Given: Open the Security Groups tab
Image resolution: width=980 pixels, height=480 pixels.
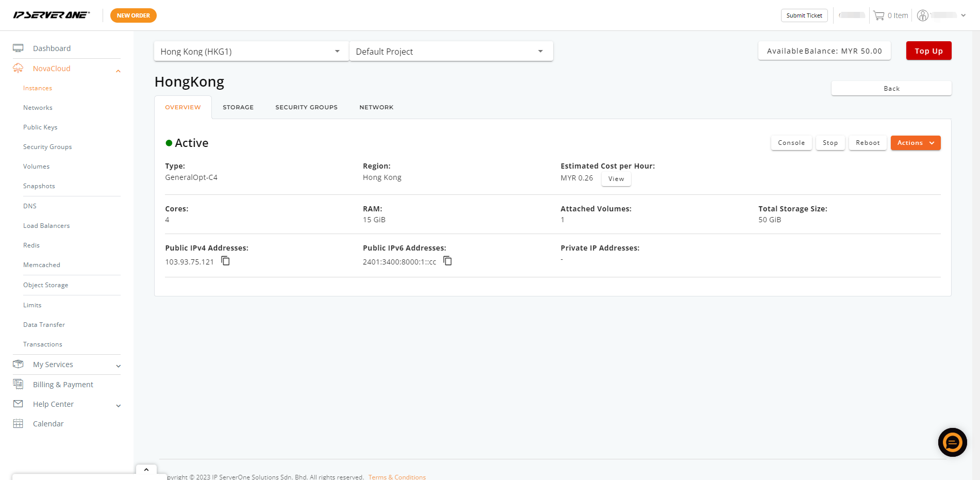Looking at the screenshot, I should point(306,107).
